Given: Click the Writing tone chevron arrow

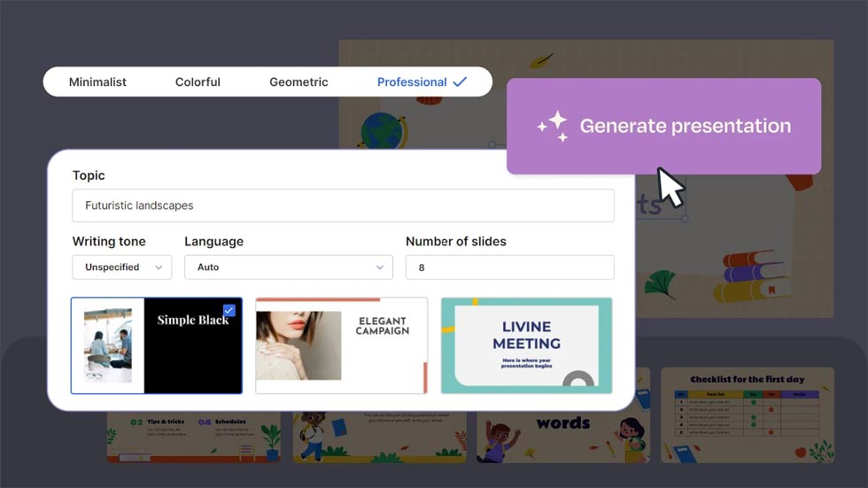Looking at the screenshot, I should [159, 267].
